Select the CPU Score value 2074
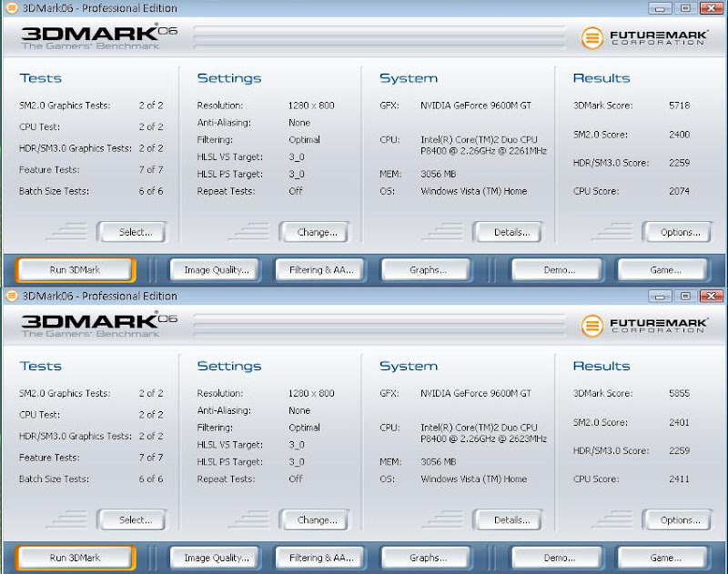 pos(679,191)
